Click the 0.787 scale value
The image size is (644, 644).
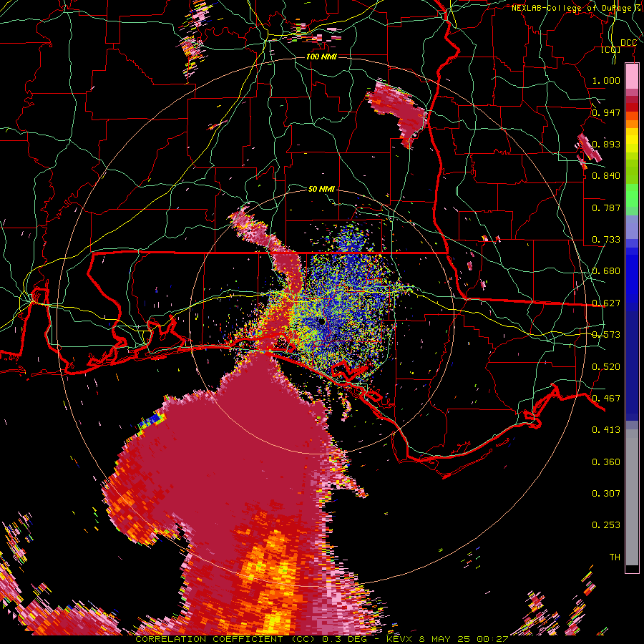click(606, 208)
